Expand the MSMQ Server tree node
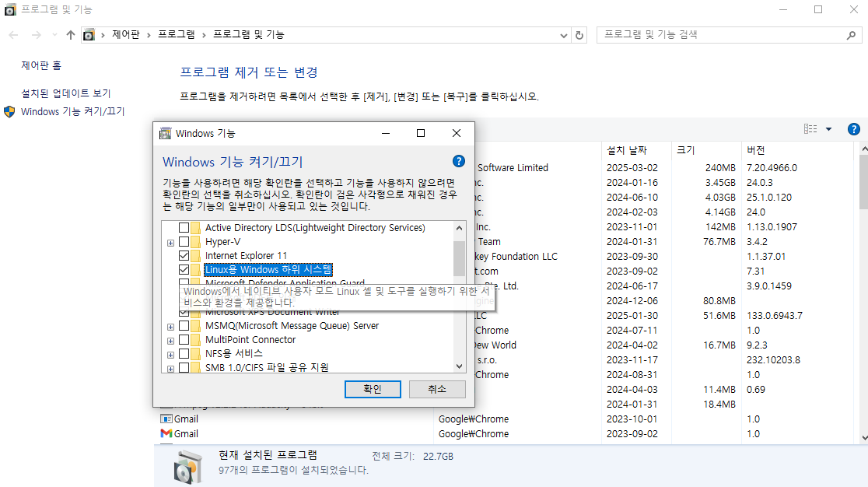868x487 pixels. [x=170, y=327]
